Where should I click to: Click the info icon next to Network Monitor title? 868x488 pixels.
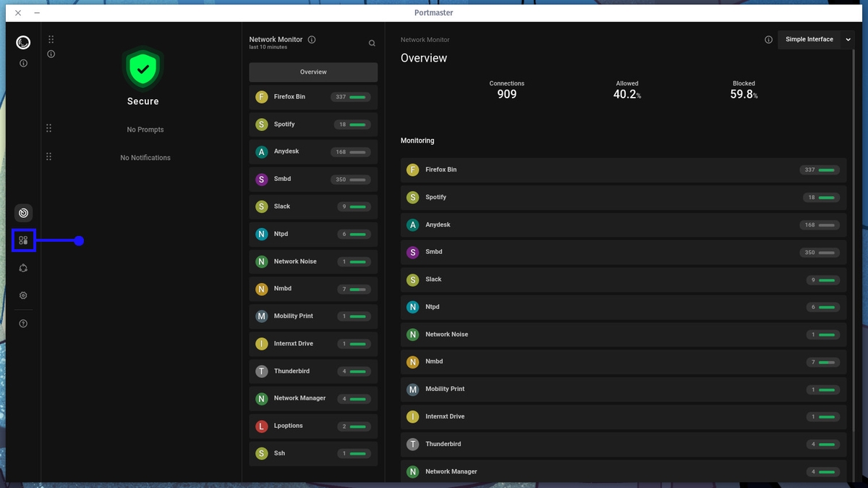311,40
